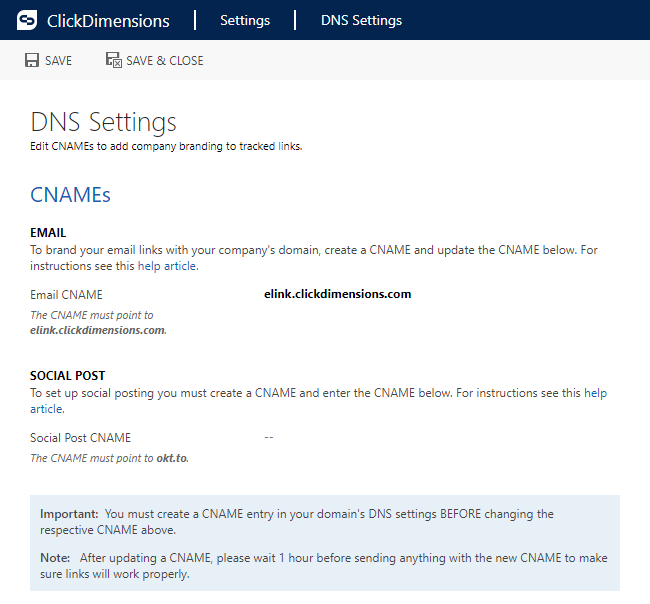This screenshot has height=604, width=650.
Task: Click the CNAMEs section heading
Action: [70, 195]
